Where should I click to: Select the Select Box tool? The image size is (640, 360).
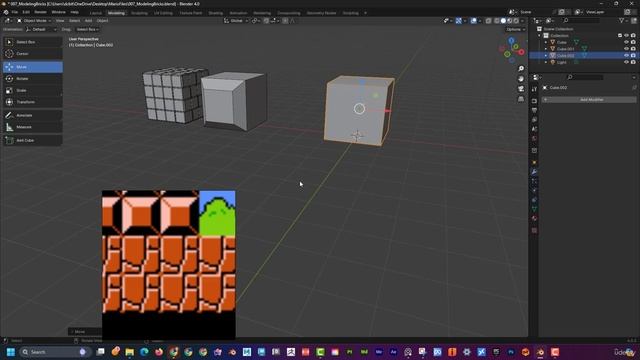(x=33, y=42)
